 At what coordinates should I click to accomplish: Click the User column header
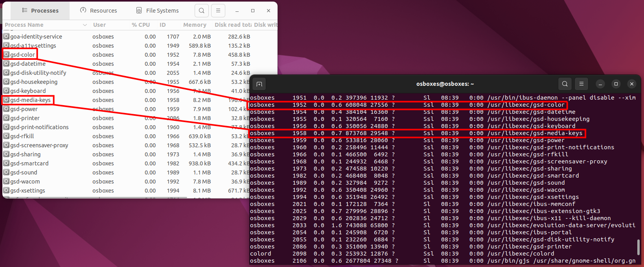pyautogui.click(x=99, y=25)
